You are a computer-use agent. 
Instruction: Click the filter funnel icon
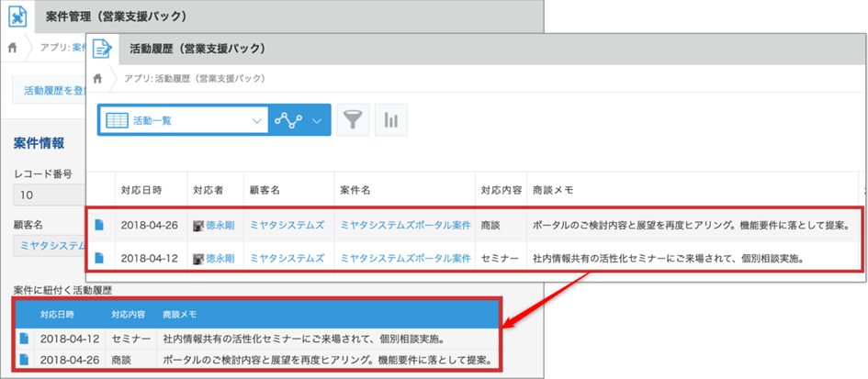coord(353,120)
